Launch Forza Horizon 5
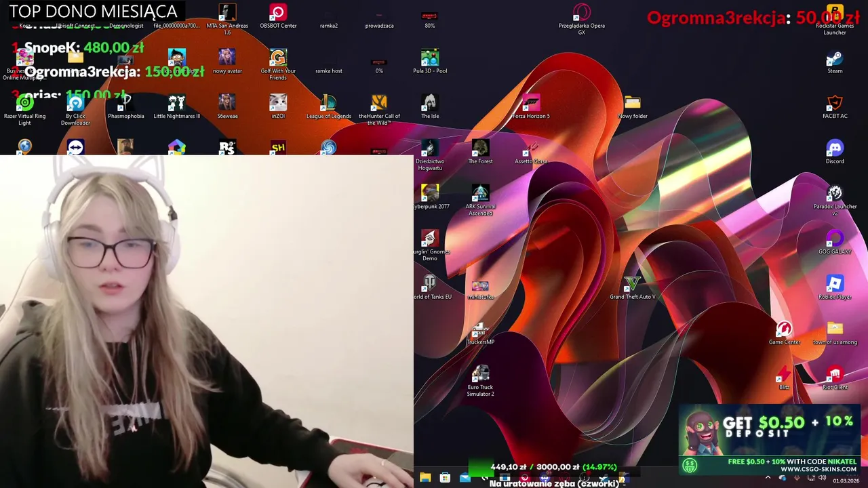 (x=531, y=107)
